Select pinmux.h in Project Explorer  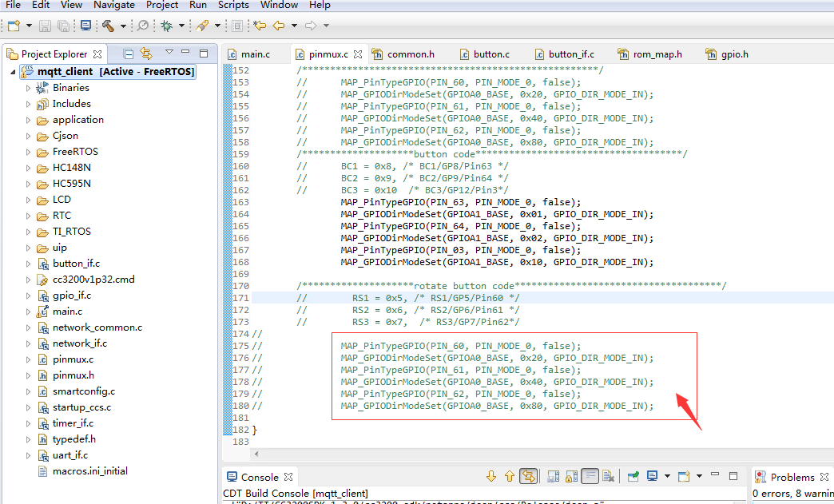[x=73, y=375]
